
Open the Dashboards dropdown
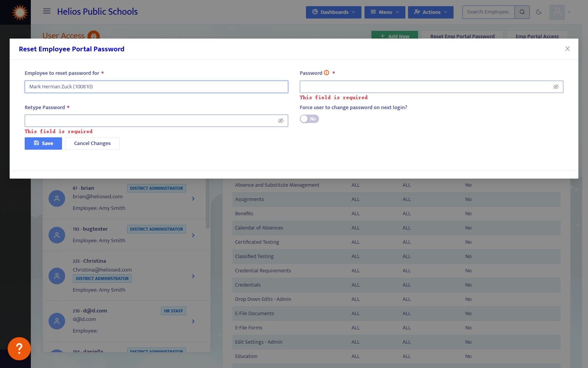[334, 12]
